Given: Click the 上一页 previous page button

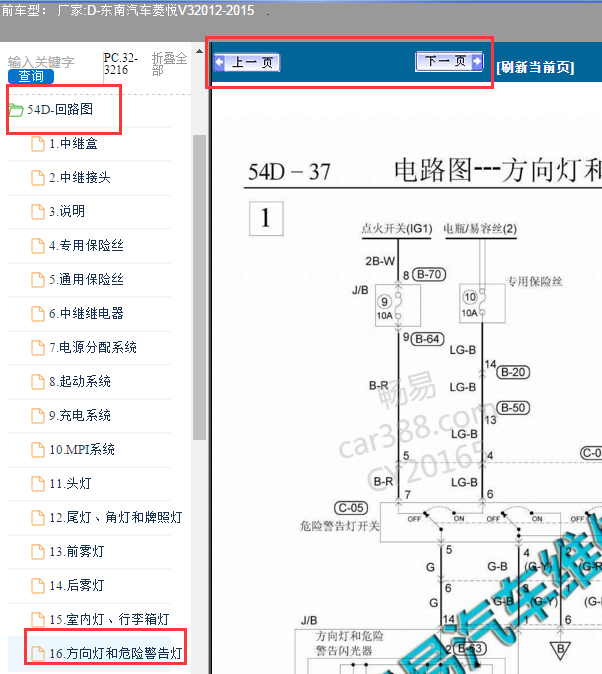Looking at the screenshot, I should 247,63.
